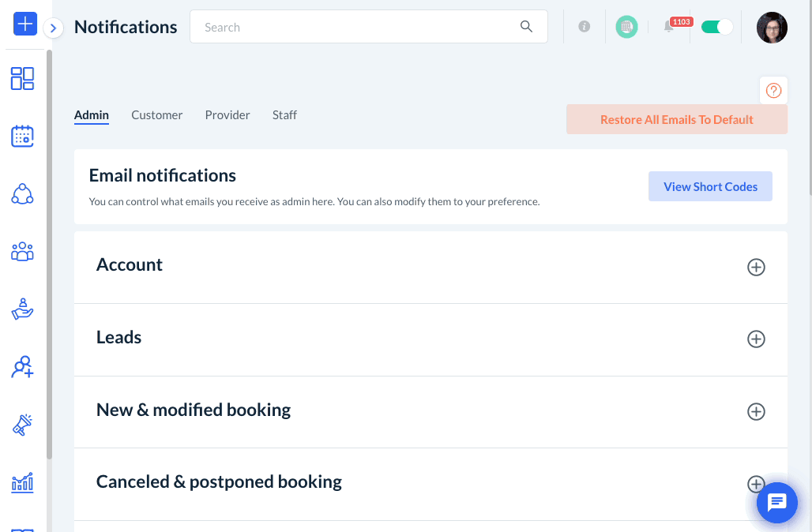Viewport: 812px width, 532px height.
Task: Switch to the Customer tab
Action: [156, 115]
